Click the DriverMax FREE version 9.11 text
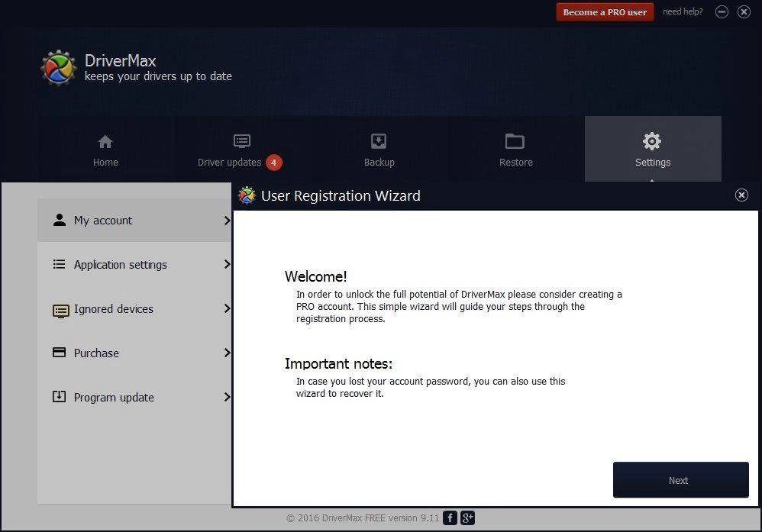 pos(380,518)
